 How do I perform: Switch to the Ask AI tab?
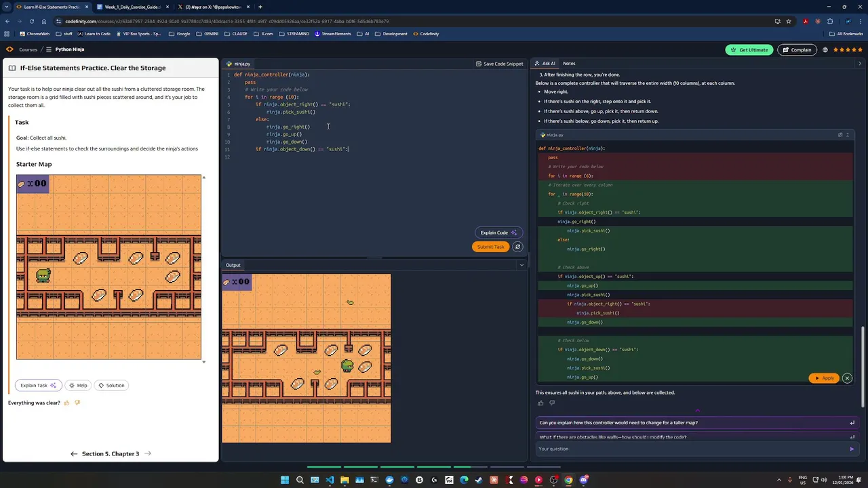click(x=545, y=64)
